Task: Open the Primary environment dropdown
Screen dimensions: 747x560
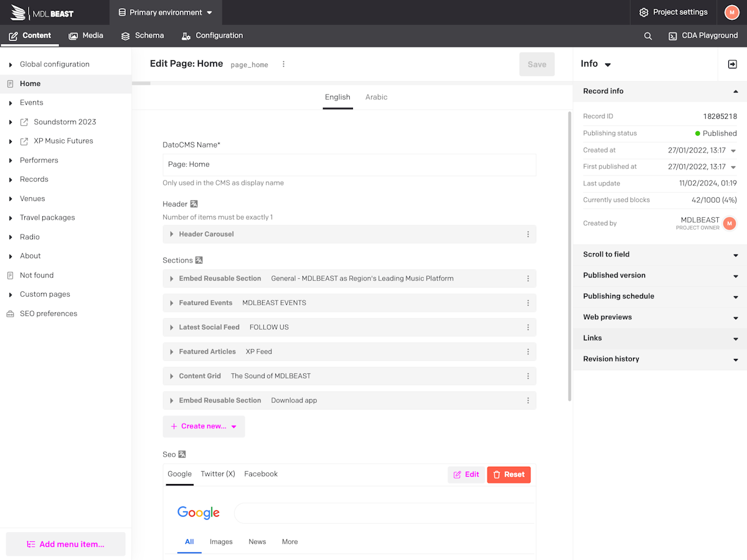Action: 166,12
